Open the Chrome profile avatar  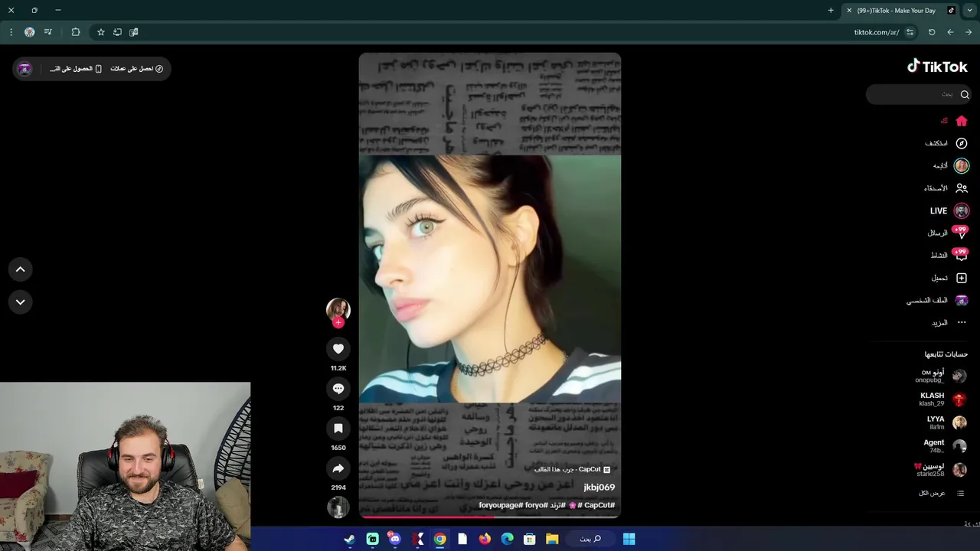coord(29,32)
